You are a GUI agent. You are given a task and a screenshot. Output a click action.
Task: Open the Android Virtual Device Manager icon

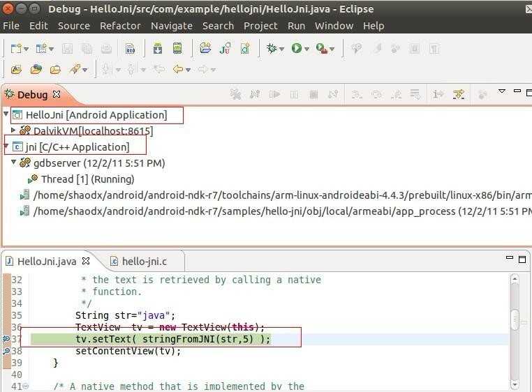coord(177,49)
